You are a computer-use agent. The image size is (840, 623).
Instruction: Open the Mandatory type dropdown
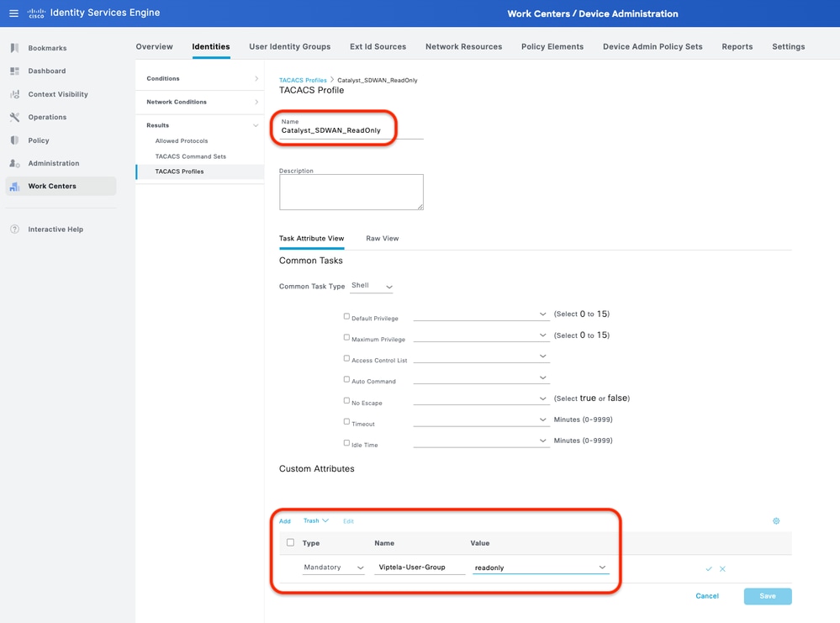[x=333, y=568]
